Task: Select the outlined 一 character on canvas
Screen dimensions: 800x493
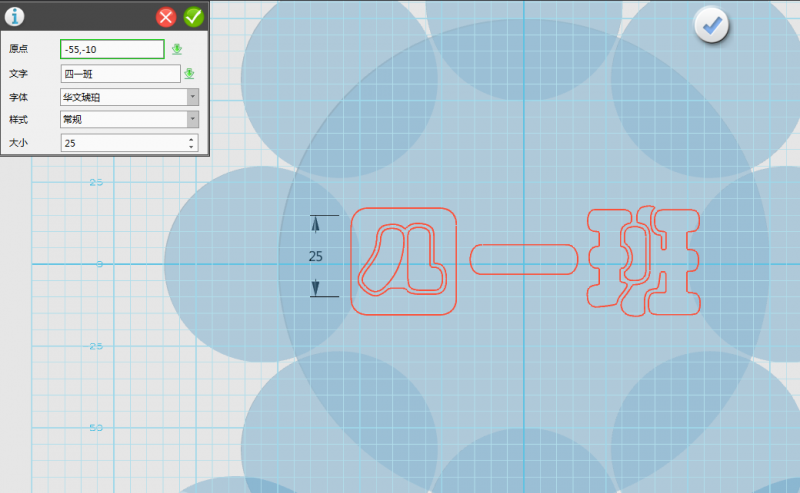Action: click(523, 259)
